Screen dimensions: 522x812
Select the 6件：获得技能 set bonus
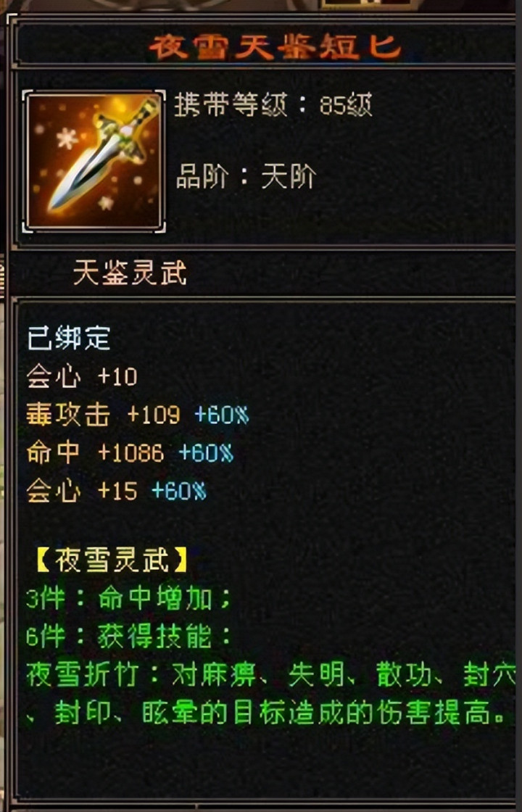(x=128, y=637)
